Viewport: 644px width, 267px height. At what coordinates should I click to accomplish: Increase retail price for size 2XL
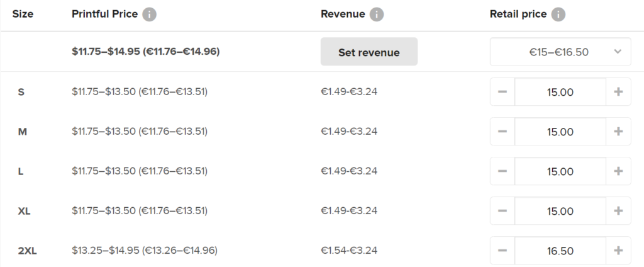click(x=618, y=251)
